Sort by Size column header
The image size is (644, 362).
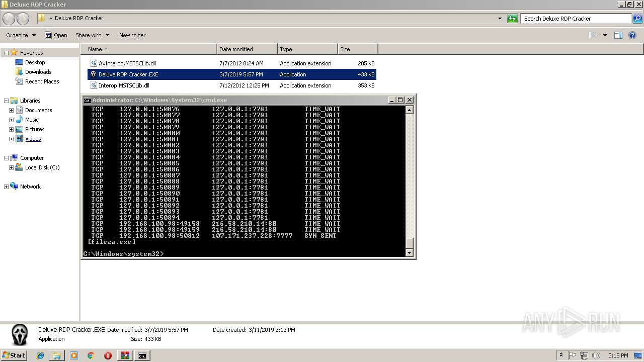point(358,49)
